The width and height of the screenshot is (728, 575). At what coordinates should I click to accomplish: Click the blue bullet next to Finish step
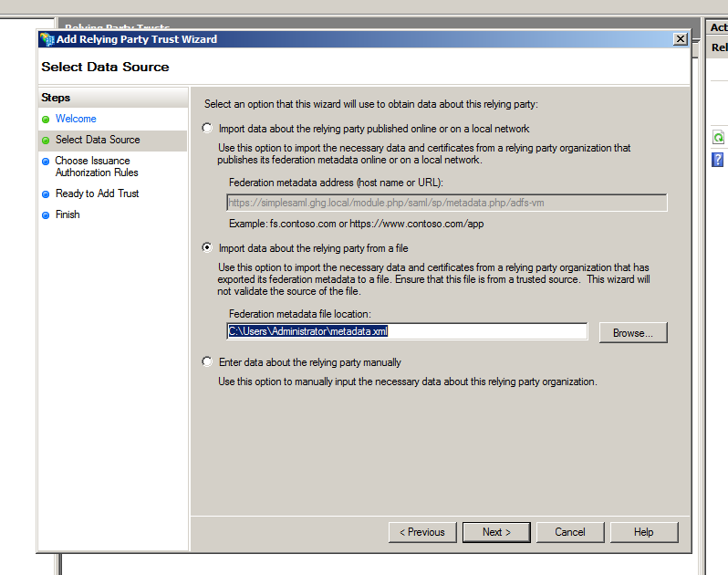[46, 215]
